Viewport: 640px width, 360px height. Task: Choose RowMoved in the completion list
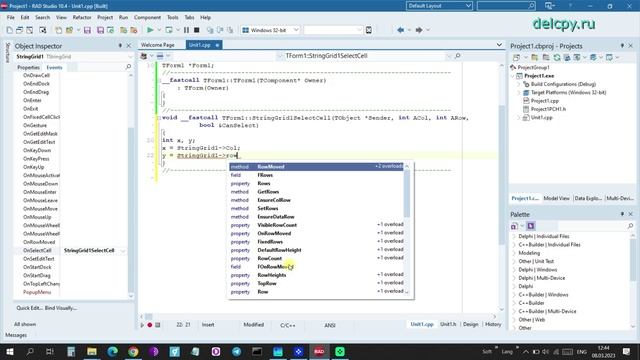[316, 167]
